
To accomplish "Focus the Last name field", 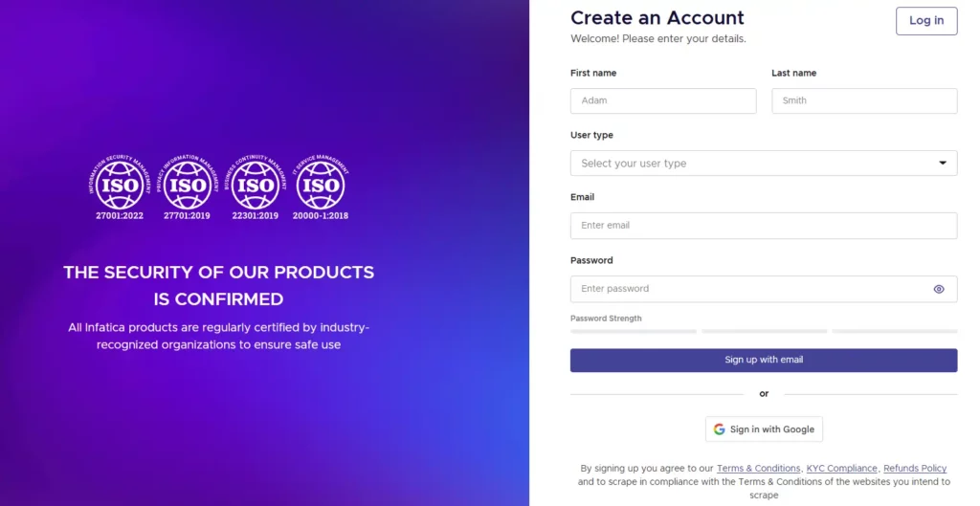I will 864,101.
